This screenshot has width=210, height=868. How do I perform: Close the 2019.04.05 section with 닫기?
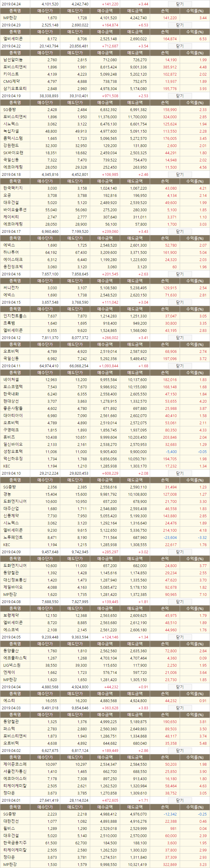click(180, 637)
